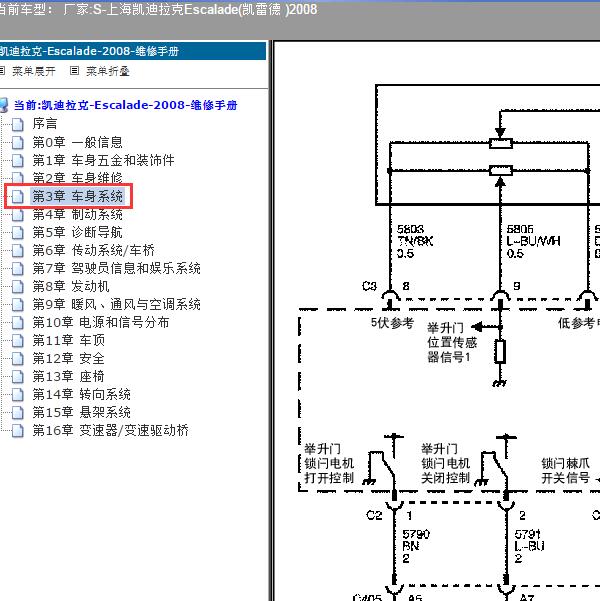Screen dimensions: 600x601
Task: Select 第8章 发动机 chapter
Action: [71, 286]
